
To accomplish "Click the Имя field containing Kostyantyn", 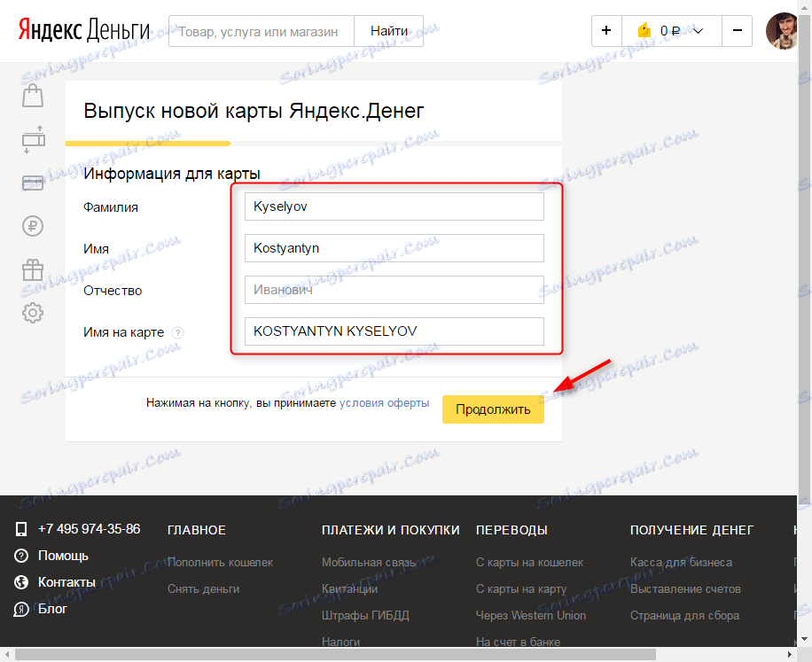I will tap(394, 248).
